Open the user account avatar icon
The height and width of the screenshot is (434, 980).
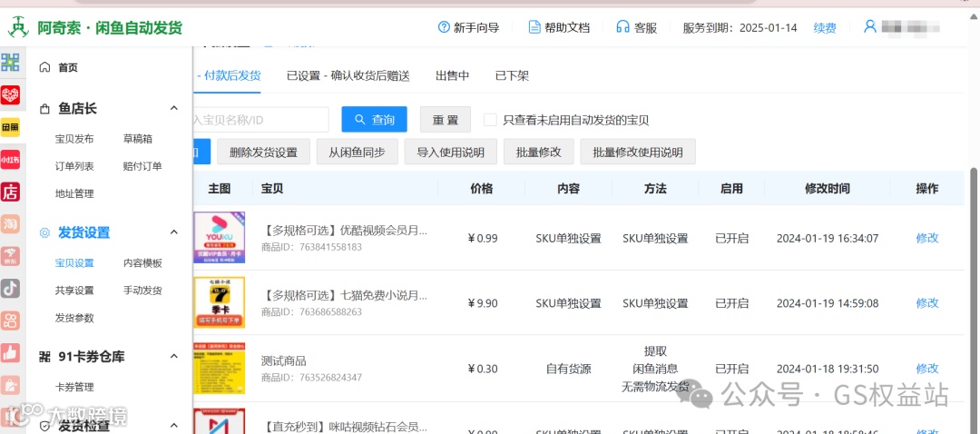(x=869, y=27)
